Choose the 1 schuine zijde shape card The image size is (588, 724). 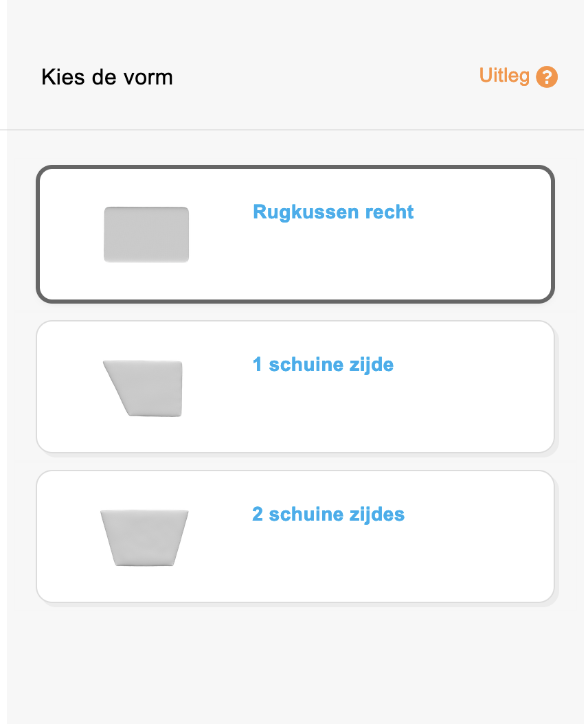[x=295, y=387]
